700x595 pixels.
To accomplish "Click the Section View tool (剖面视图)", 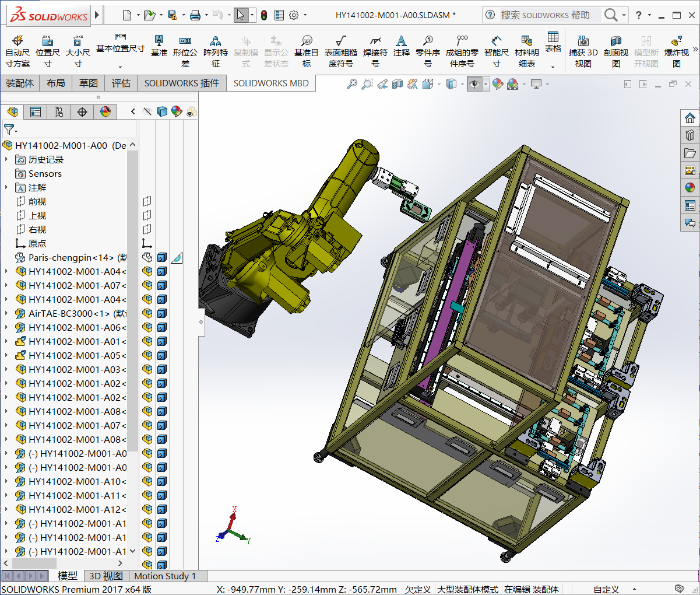I will click(x=616, y=51).
